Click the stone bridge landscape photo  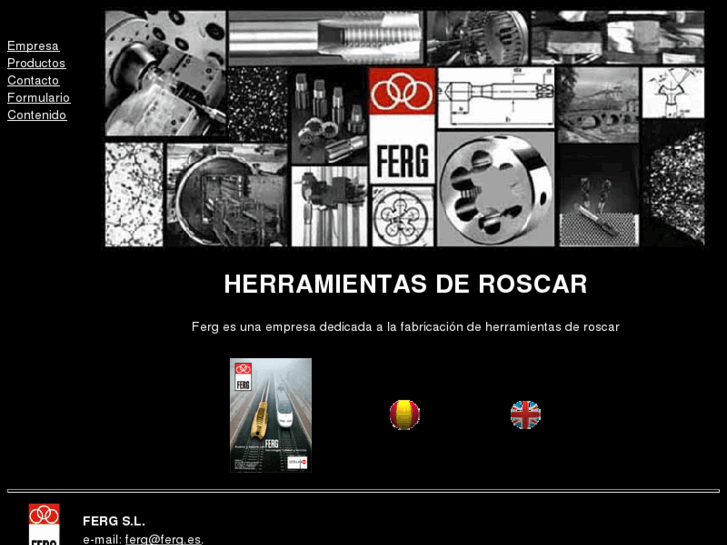coord(598,105)
